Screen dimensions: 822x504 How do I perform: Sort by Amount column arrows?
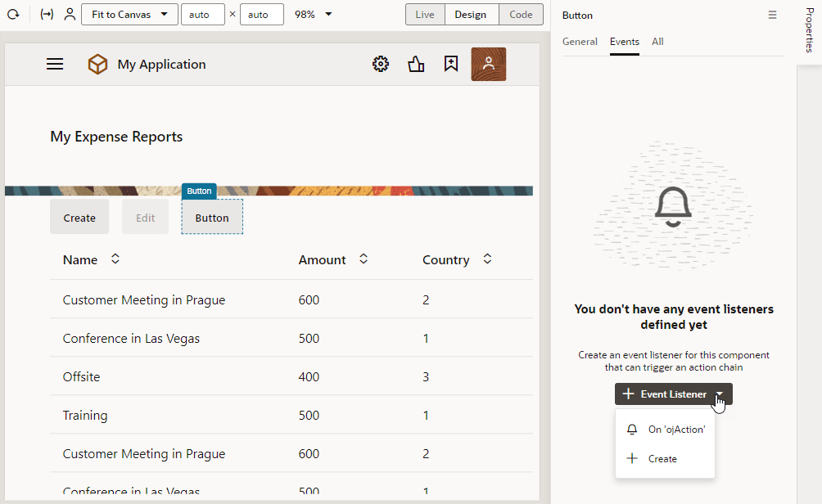coord(364,259)
